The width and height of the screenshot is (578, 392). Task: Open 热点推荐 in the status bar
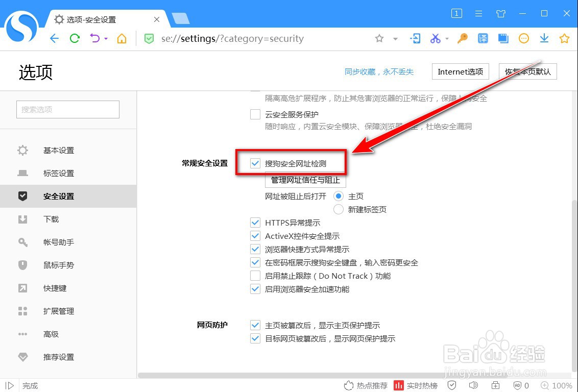366,386
